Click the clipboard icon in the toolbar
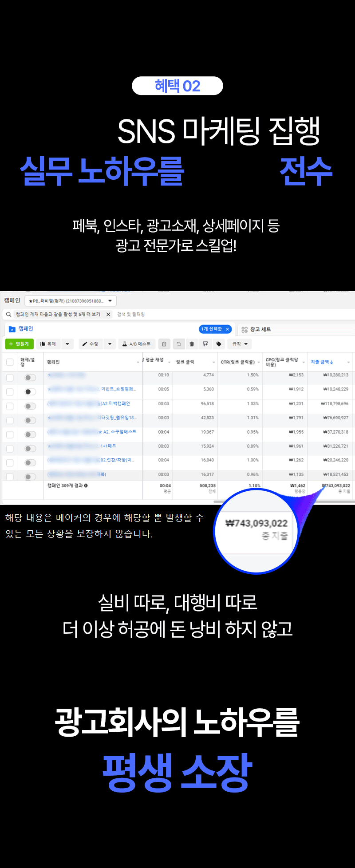This screenshot has width=355, height=868. [x=164, y=344]
